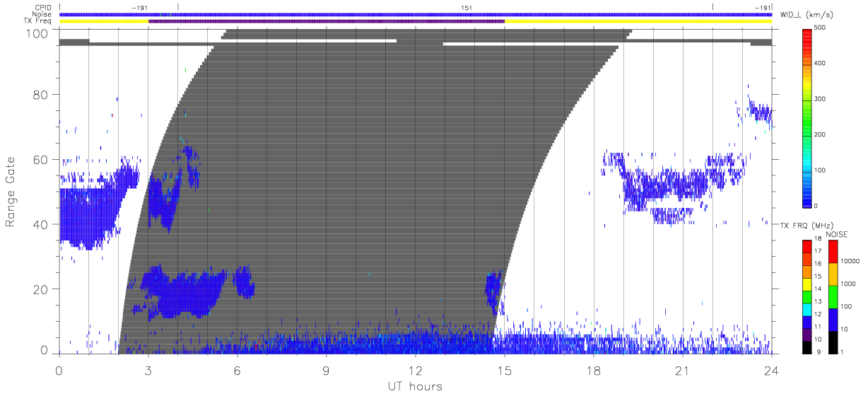Screen dimensions: 868x401
Task: Click the scatter cluster near 23-24 UT, gate 75
Action: tap(761, 112)
